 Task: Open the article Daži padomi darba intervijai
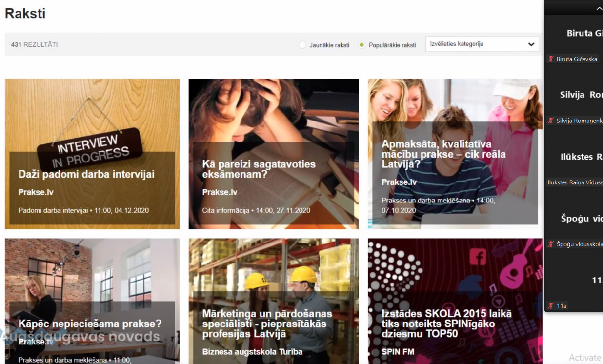pyautogui.click(x=86, y=174)
